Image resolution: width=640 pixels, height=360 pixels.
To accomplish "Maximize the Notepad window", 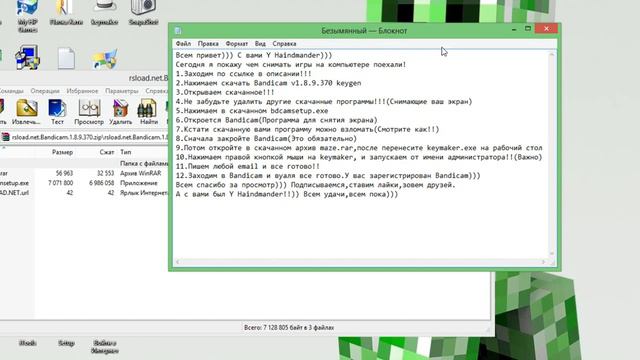I will point(528,29).
